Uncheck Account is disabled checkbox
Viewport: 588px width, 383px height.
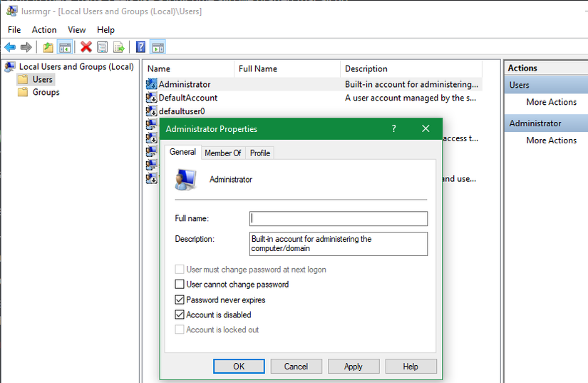180,315
